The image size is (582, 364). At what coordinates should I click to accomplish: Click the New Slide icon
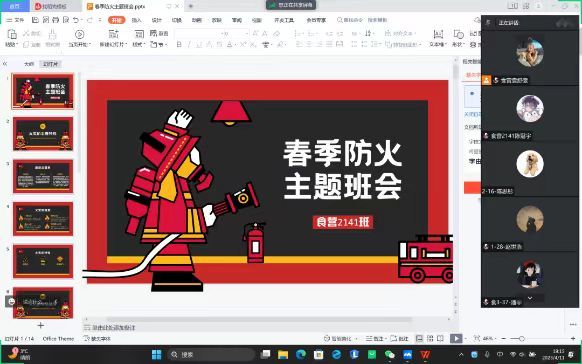tap(114, 34)
